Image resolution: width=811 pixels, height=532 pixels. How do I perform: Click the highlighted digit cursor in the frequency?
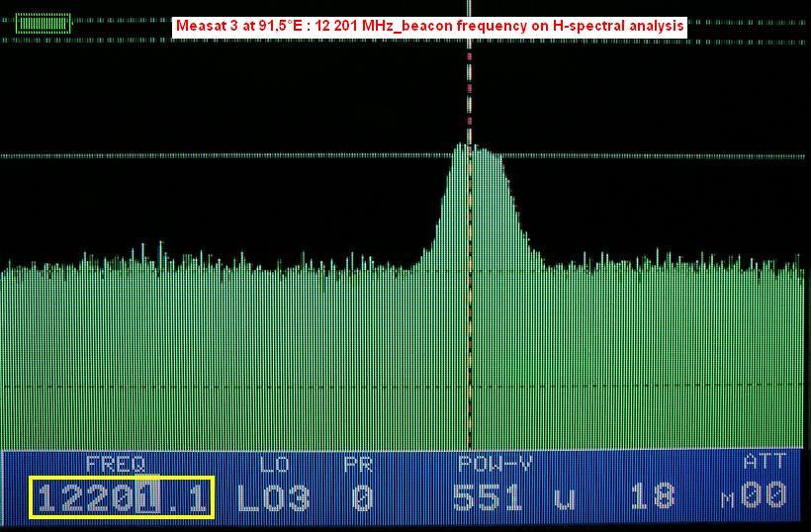pyautogui.click(x=147, y=497)
